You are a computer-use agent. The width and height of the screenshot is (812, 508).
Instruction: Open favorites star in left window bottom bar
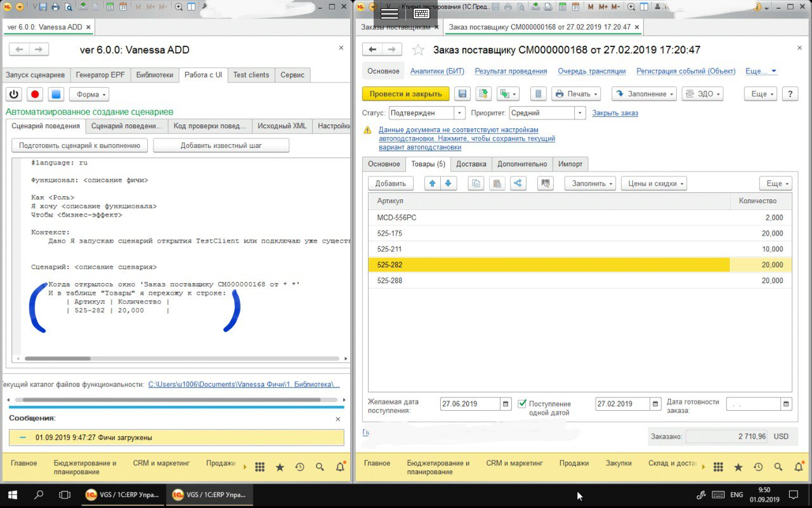[280, 467]
